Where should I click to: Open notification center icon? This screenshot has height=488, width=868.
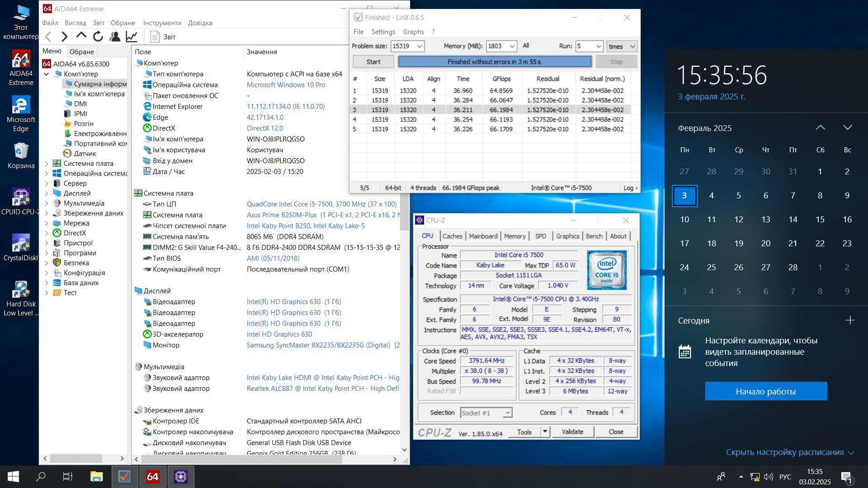tap(846, 477)
